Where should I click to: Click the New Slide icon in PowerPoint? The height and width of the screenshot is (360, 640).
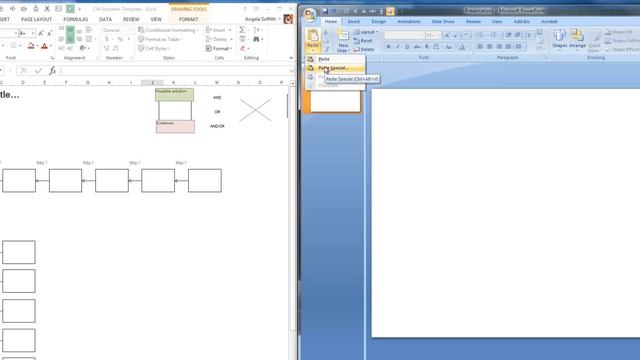point(343,36)
